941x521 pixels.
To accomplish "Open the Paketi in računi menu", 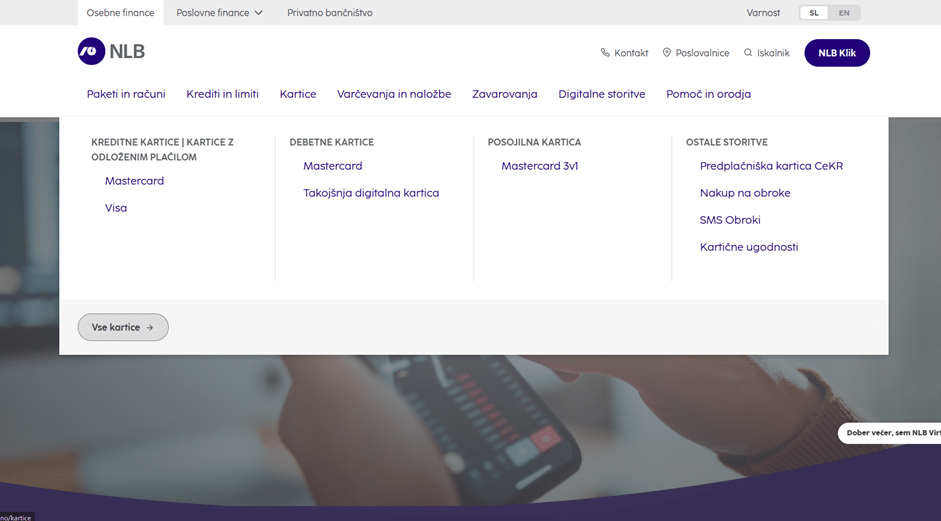I will pos(126,94).
